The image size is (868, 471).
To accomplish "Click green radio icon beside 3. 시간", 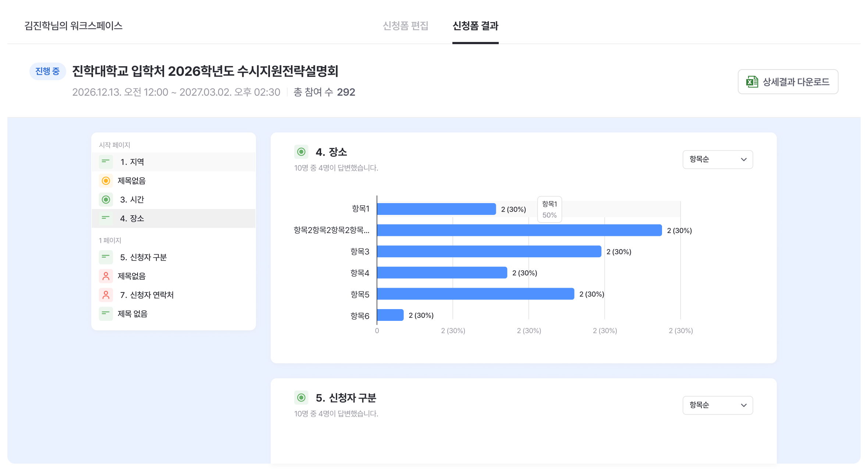I will 106,199.
